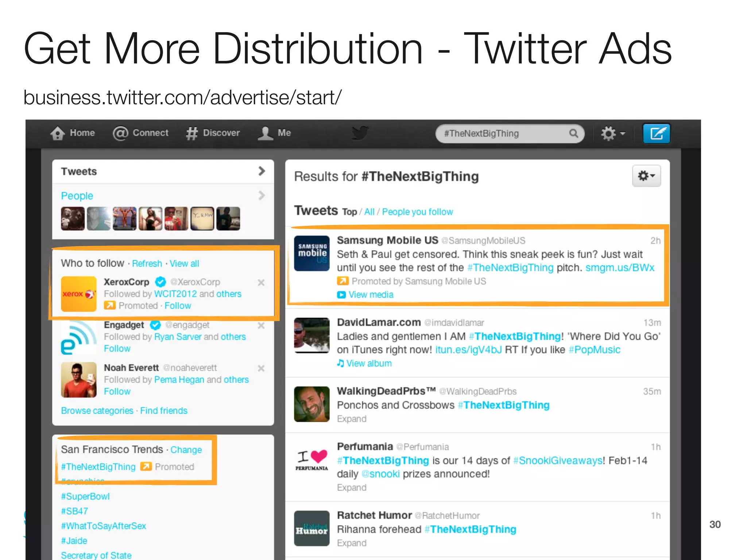Open the Home tab in the navbar
This screenshot has width=747, height=560.
pos(73,133)
